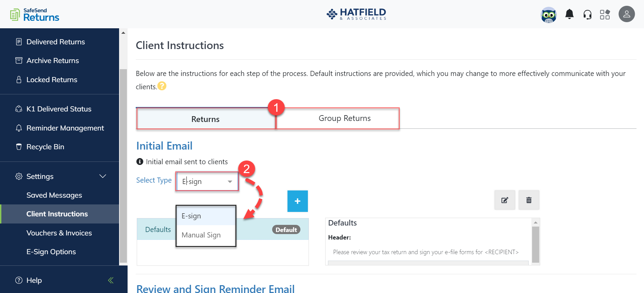Image resolution: width=644 pixels, height=293 pixels.
Task: Open E-Sign Options settings
Action: point(51,251)
